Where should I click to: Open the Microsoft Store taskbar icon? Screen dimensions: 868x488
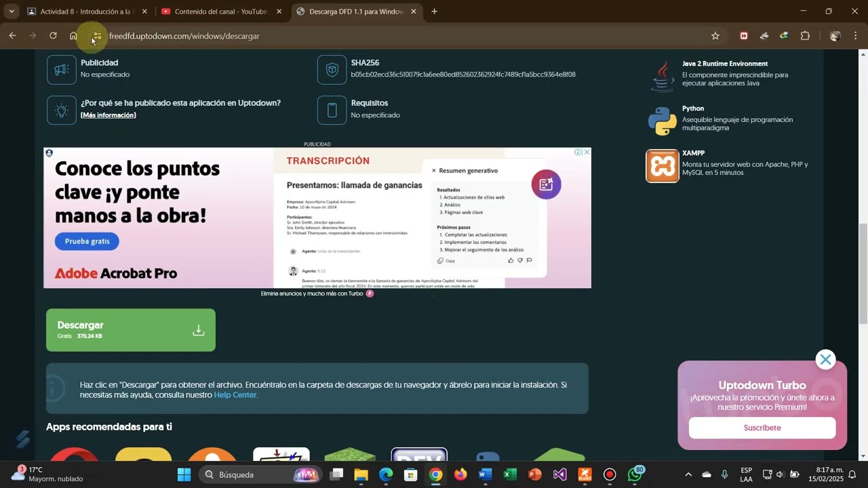tap(410, 474)
